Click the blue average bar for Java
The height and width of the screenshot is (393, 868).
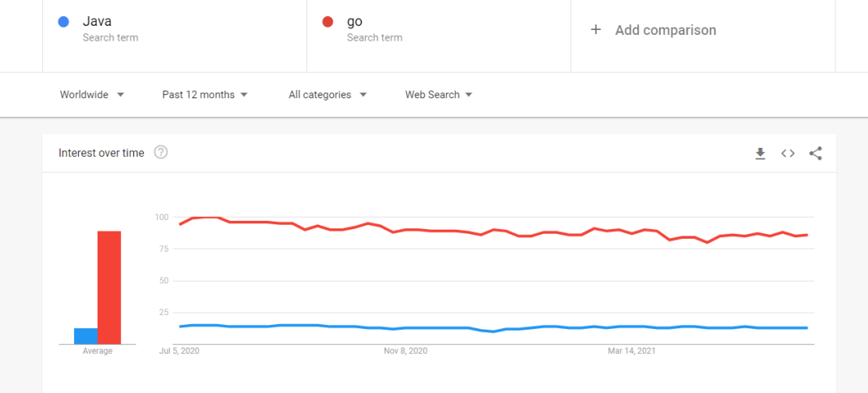click(86, 336)
